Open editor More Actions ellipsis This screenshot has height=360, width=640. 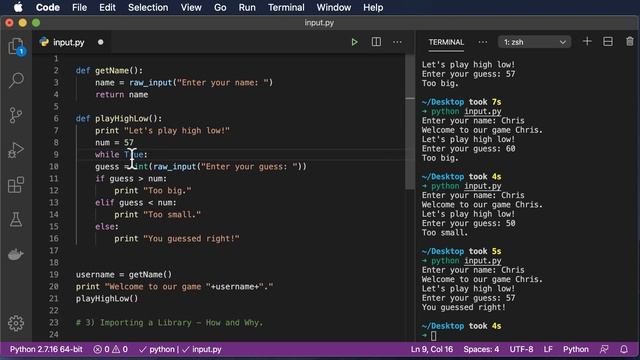point(397,42)
